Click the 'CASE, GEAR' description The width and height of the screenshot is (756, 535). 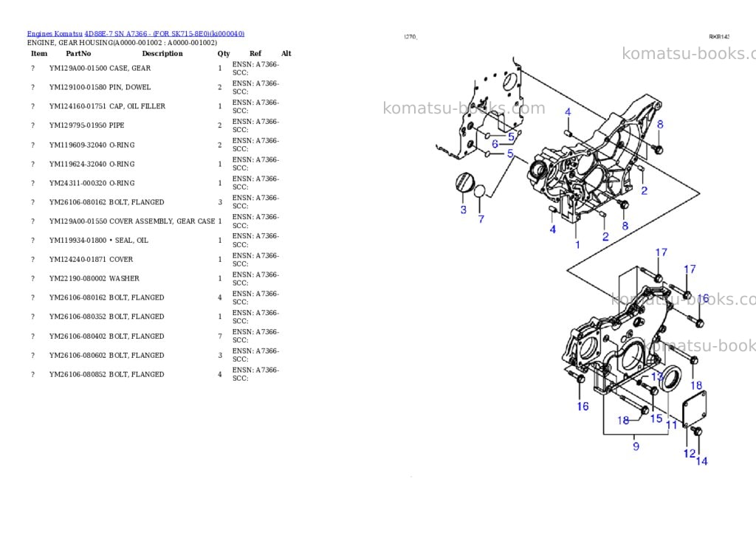(x=130, y=69)
